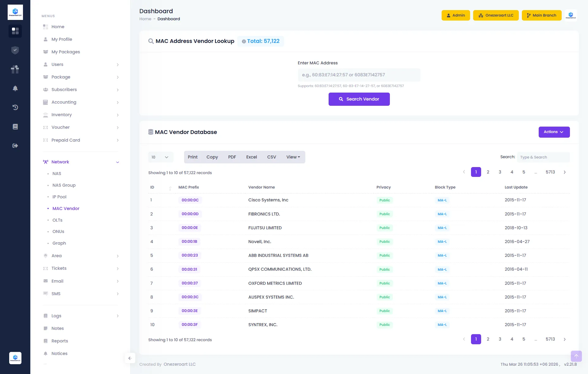Click the scroll-to-top arrow button
Image resolution: width=588 pixels, height=374 pixels.
pos(576,356)
